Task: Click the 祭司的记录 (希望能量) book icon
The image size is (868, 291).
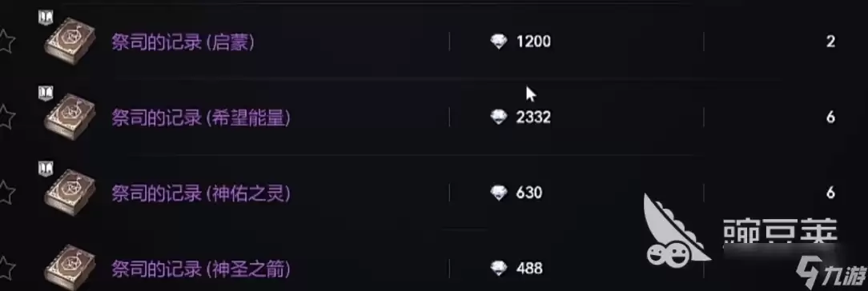Action: tap(70, 117)
